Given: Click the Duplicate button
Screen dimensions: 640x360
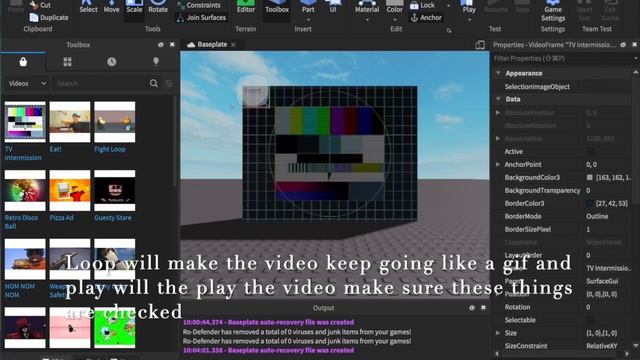Looking at the screenshot, I should 49,18.
